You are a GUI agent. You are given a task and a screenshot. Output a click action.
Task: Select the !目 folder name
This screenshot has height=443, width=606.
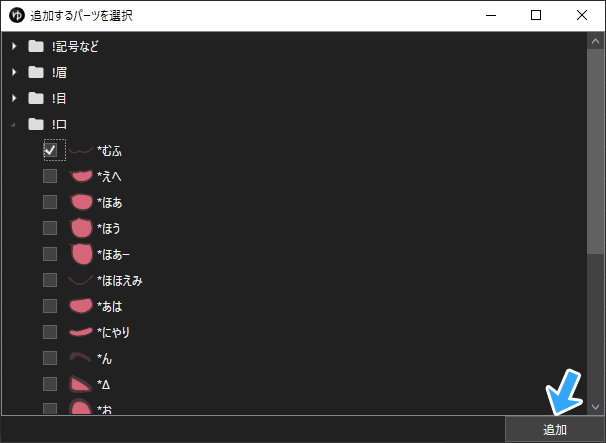click(59, 99)
